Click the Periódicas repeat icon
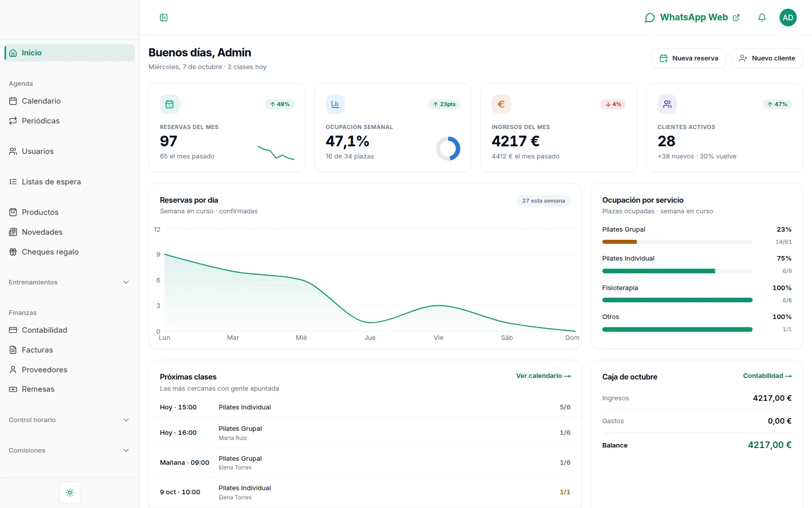The image size is (812, 508). click(13, 121)
